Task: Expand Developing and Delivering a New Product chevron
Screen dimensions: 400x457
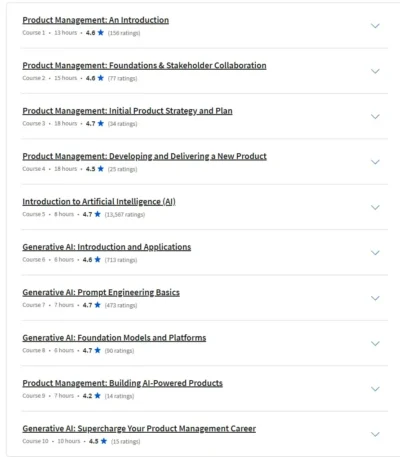Action: [375, 162]
